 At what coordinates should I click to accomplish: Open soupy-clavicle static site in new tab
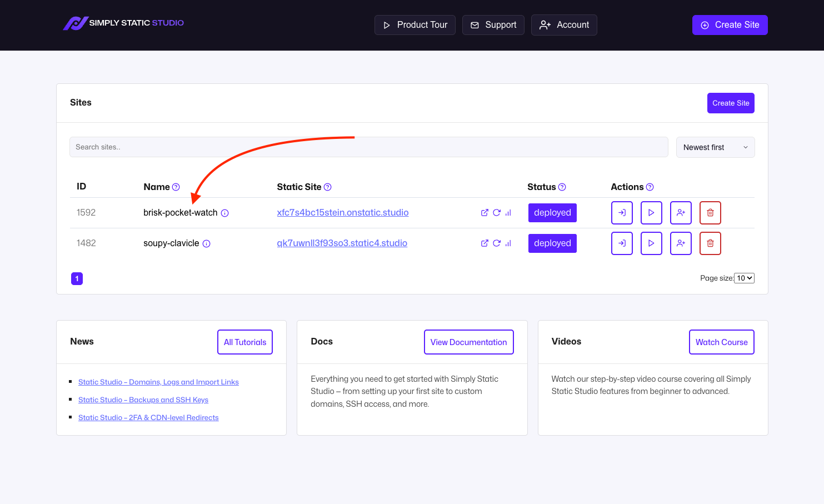[x=485, y=243]
